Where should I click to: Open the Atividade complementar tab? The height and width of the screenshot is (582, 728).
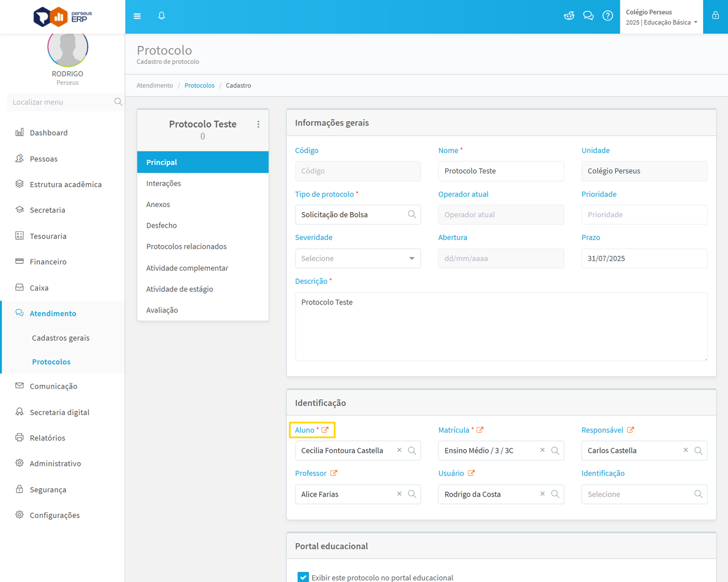click(202, 268)
